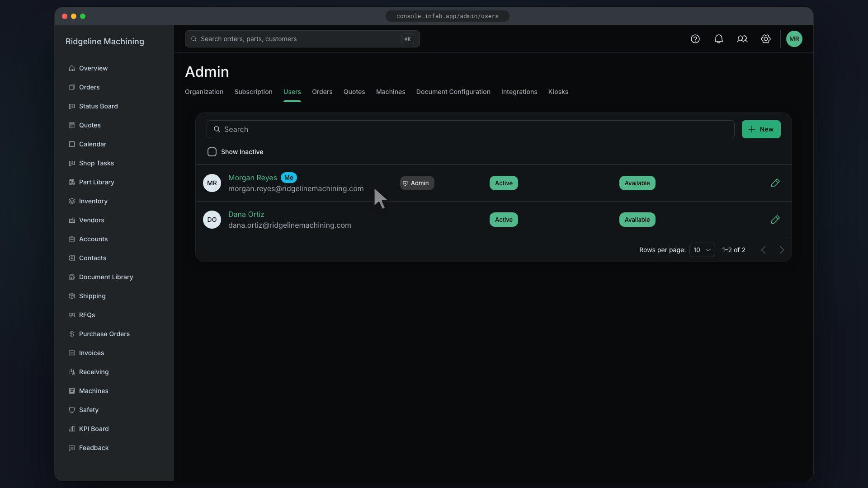868x488 pixels.
Task: Edit Morgan Reyes with pencil icon
Action: click(775, 183)
